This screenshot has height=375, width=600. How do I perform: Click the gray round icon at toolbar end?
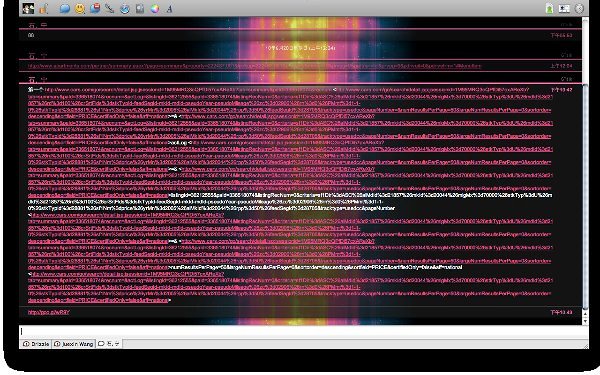coord(579,8)
